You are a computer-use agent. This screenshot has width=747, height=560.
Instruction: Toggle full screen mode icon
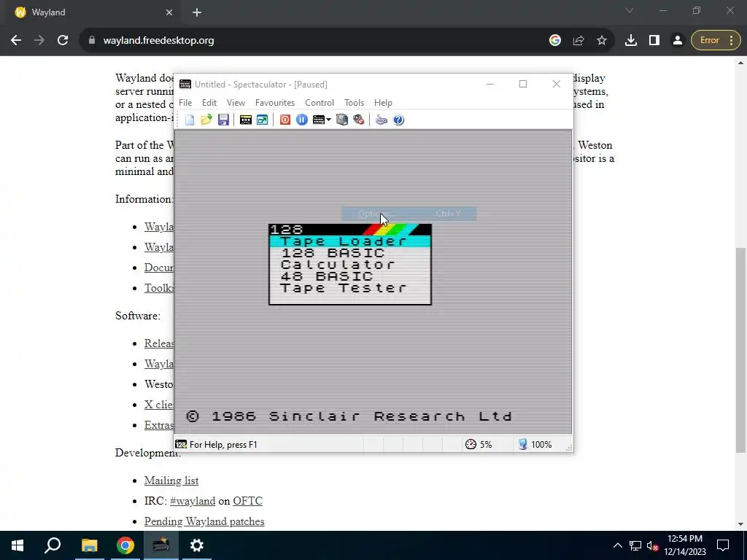pos(263,120)
